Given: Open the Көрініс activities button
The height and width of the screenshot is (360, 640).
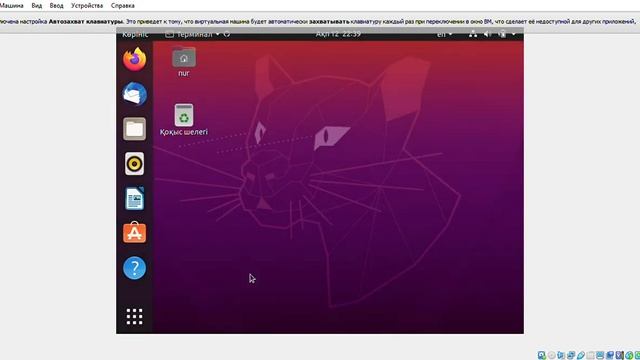Looking at the screenshot, I should click(x=135, y=34).
